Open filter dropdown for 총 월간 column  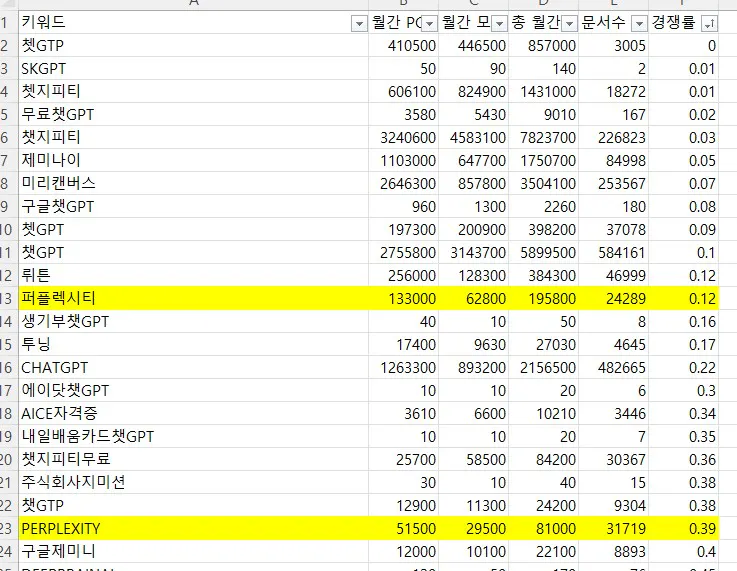(569, 23)
